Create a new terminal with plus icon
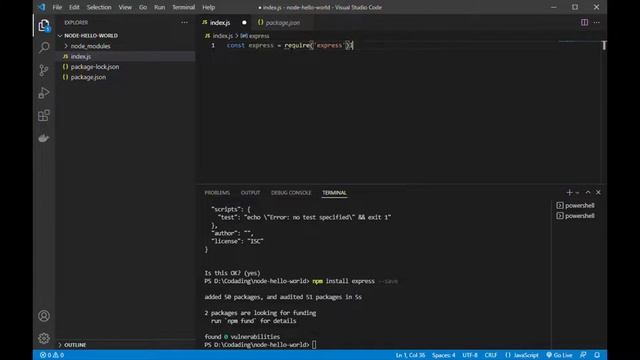 tap(569, 192)
